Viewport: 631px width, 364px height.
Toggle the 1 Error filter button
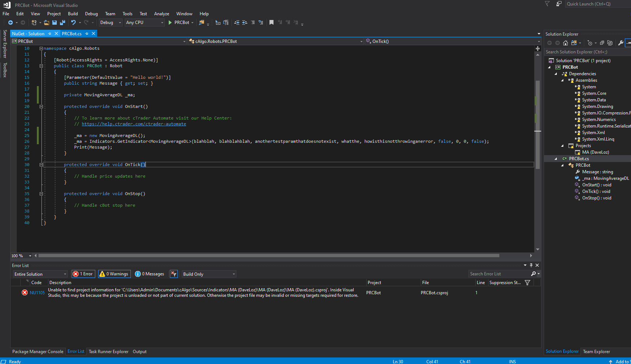coord(83,274)
